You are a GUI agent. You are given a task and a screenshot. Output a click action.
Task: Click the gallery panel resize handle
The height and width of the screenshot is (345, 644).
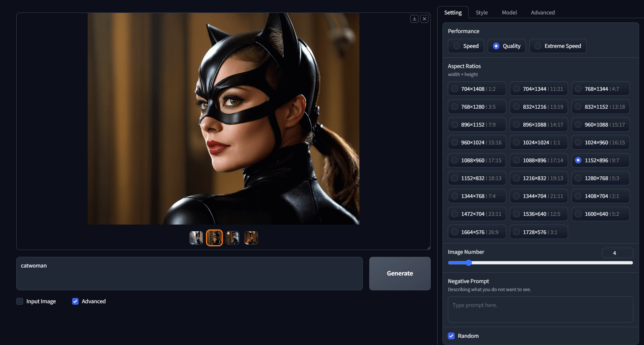pyautogui.click(x=428, y=248)
